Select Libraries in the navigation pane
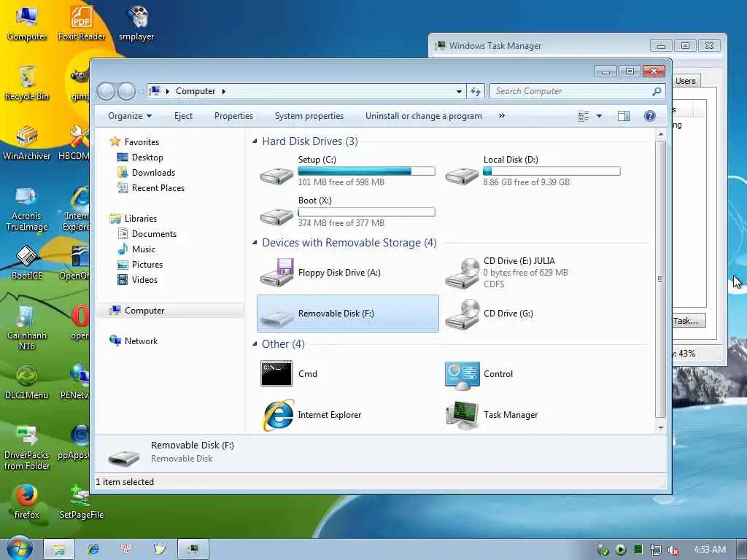This screenshot has width=747, height=560. tap(141, 219)
